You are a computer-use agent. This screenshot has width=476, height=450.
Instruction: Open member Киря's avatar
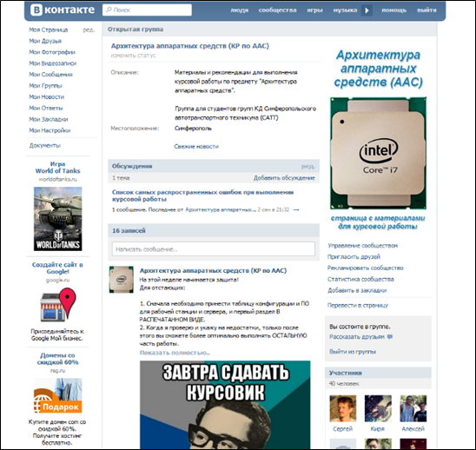pos(378,408)
